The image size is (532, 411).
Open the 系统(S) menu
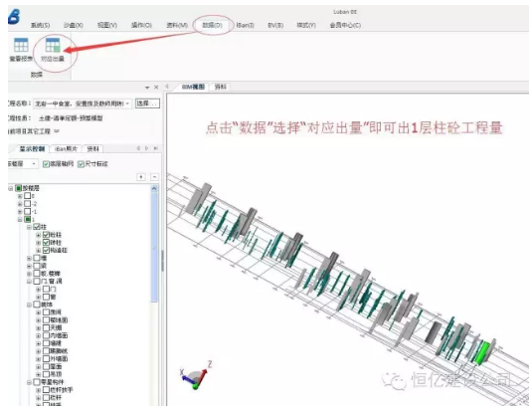40,26
